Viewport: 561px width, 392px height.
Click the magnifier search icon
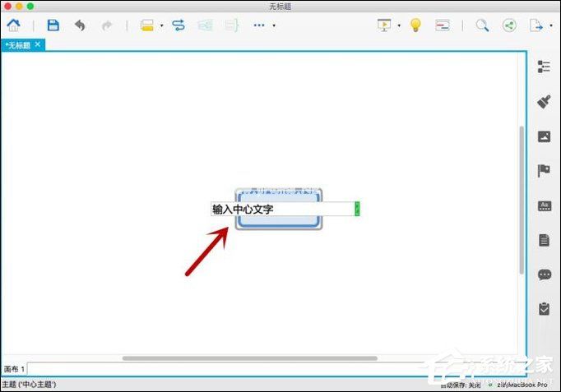click(x=482, y=25)
